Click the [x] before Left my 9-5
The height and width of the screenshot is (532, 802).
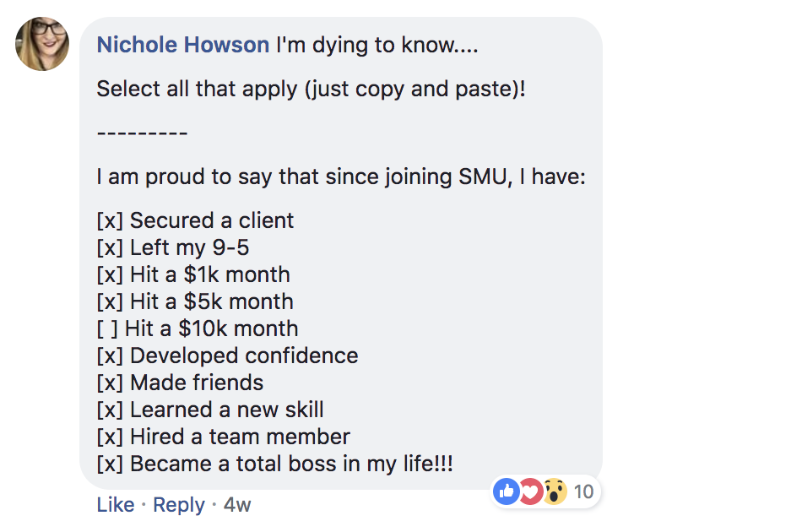click(110, 248)
